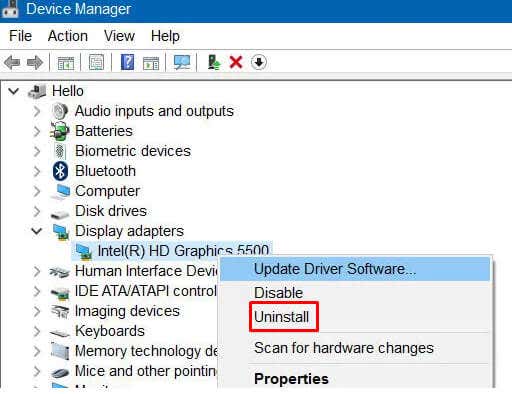
Task: Click the Update driver software toolbar icon
Action: point(214,62)
